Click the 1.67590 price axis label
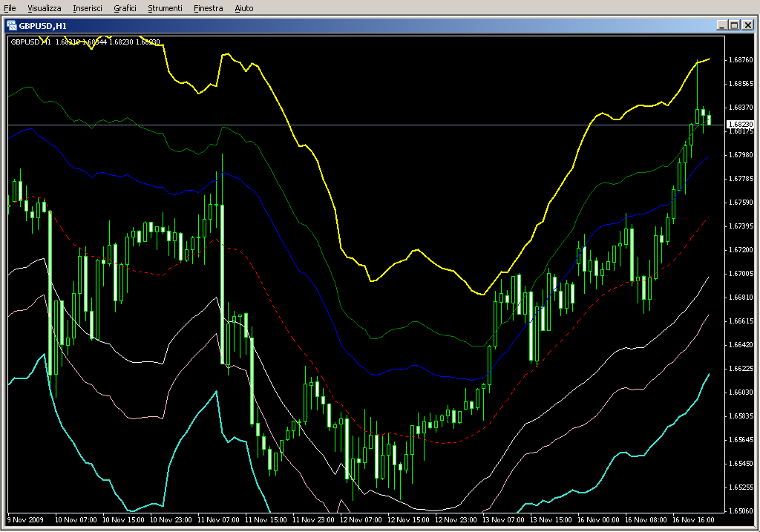This screenshot has width=760, height=532. coord(741,203)
